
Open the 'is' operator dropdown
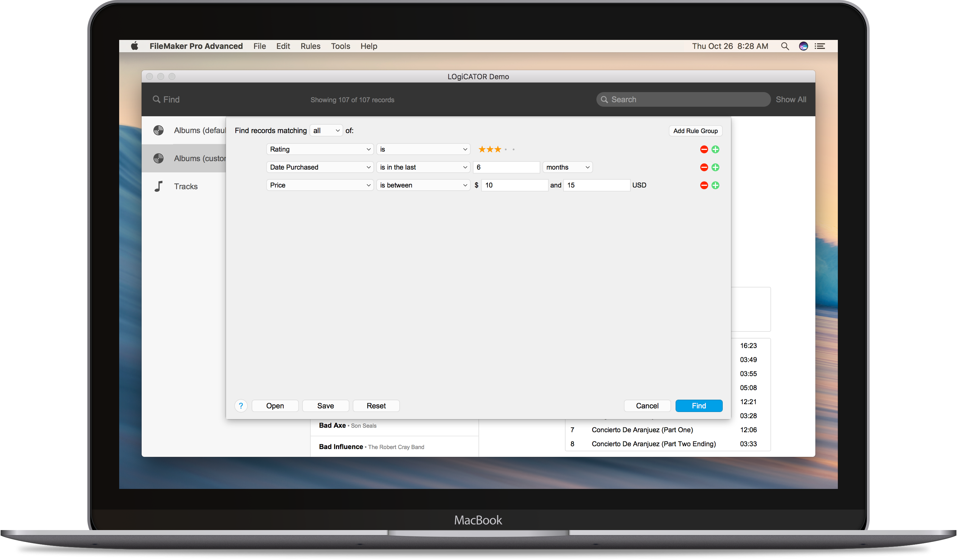point(423,149)
